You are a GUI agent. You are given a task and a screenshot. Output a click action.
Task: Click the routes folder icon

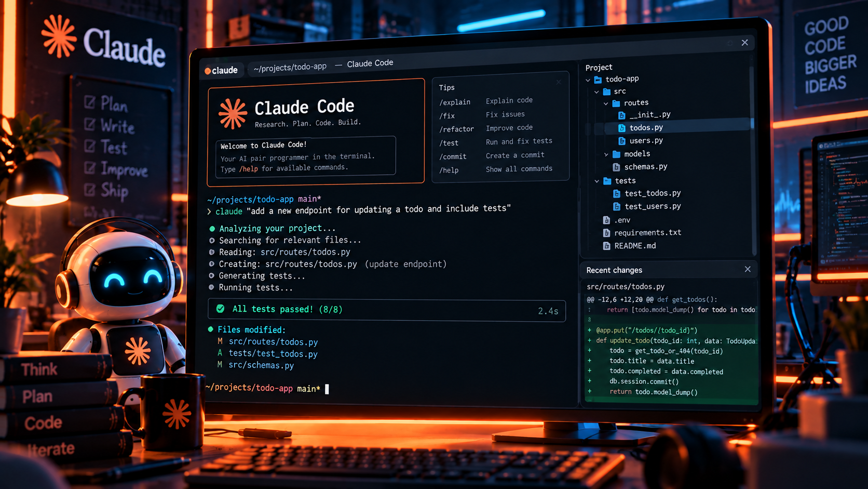click(616, 103)
